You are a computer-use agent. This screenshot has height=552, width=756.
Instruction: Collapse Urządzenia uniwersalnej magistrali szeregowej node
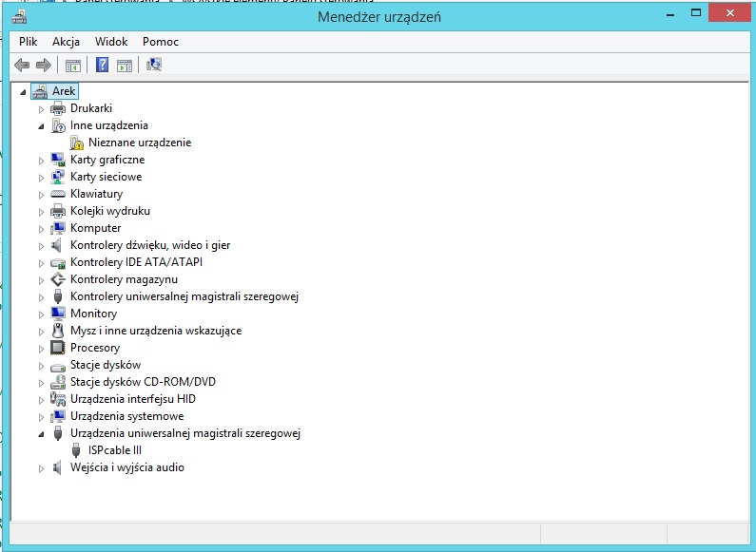coord(41,433)
